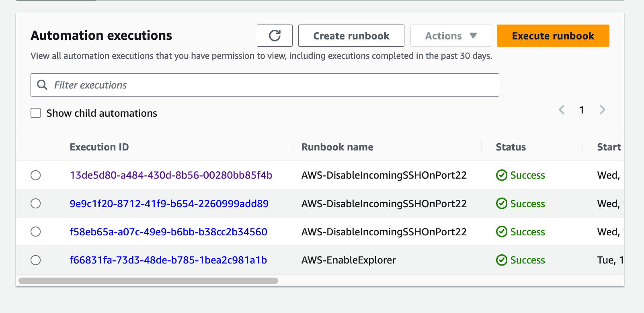Click page number 1 in pagination
Image resolution: width=644 pixels, height=313 pixels.
[582, 110]
